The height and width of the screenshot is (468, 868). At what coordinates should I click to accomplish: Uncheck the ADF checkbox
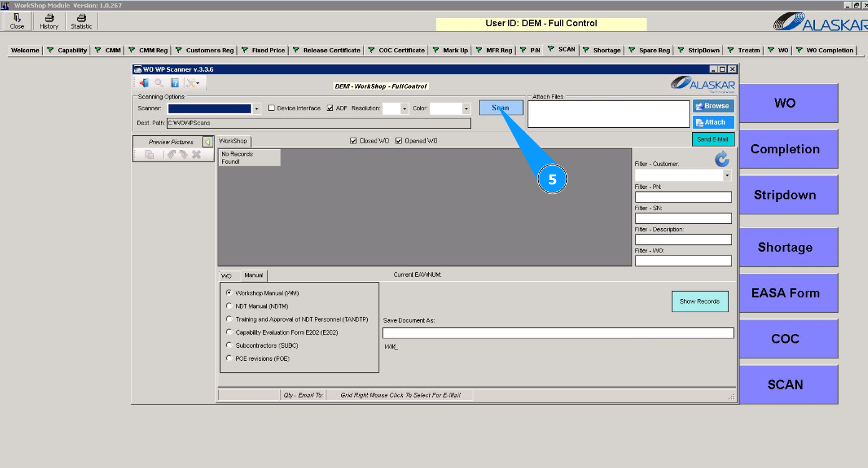pyautogui.click(x=330, y=108)
